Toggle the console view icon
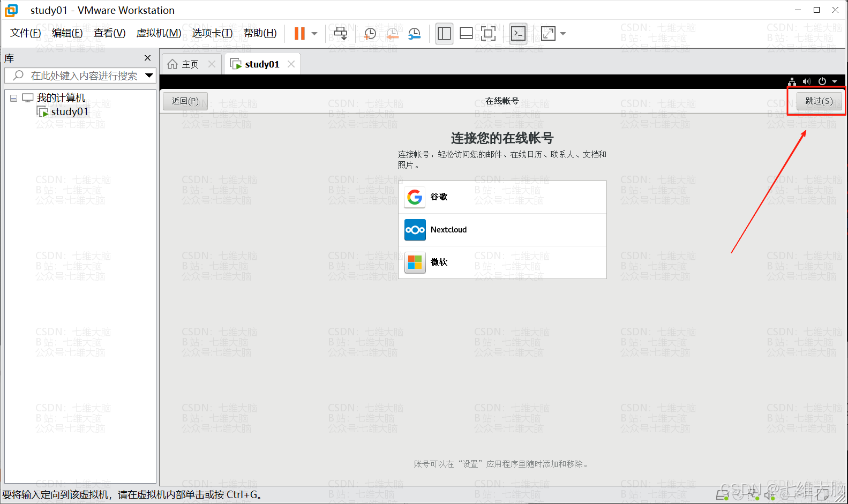This screenshot has height=504, width=848. pyautogui.click(x=518, y=34)
